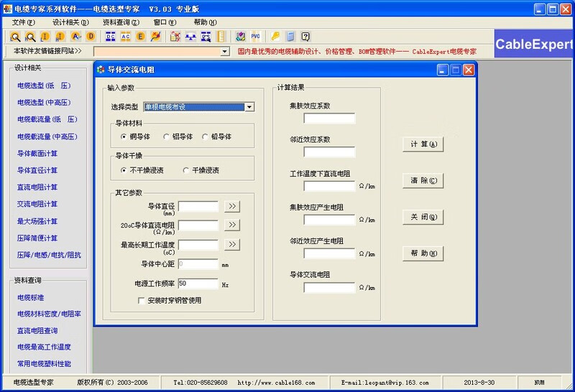Open 交流电阻计算 in the left sidebar
The width and height of the screenshot is (575, 392).
point(37,204)
